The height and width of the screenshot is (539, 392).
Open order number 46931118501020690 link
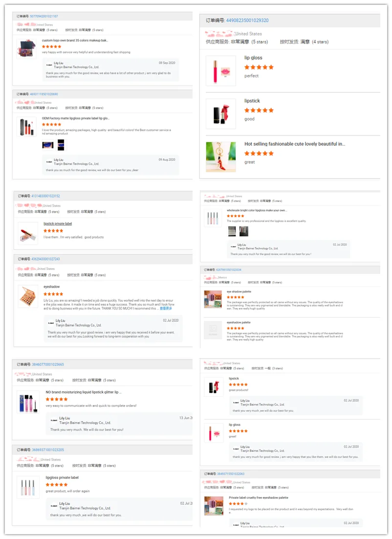pos(44,94)
